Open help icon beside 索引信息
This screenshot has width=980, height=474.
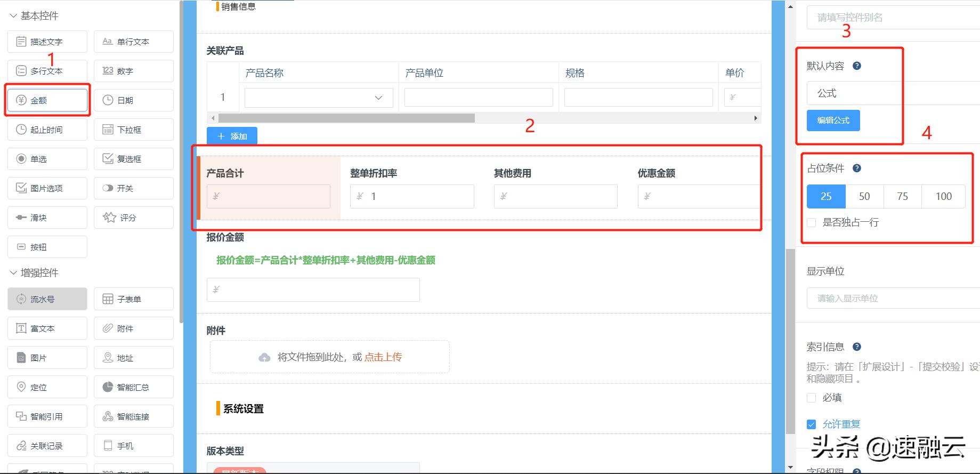click(857, 347)
